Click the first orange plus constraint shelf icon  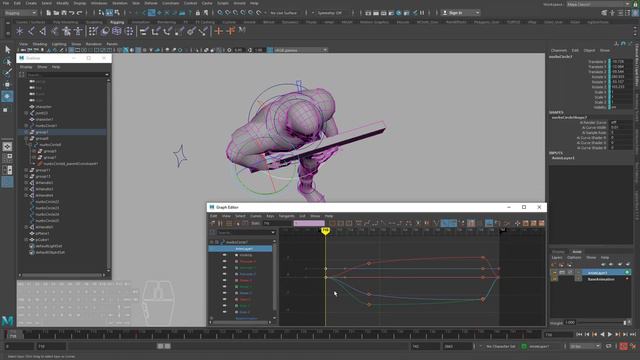pyautogui.click(x=219, y=31)
